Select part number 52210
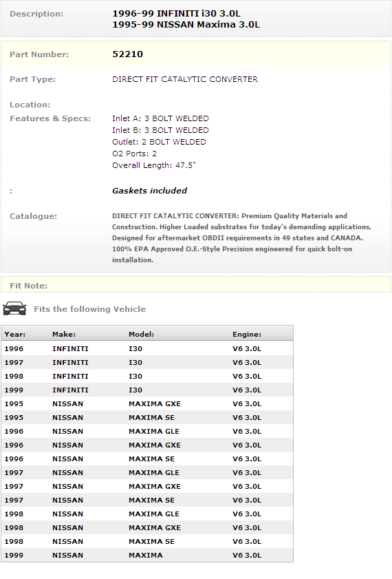 point(127,54)
